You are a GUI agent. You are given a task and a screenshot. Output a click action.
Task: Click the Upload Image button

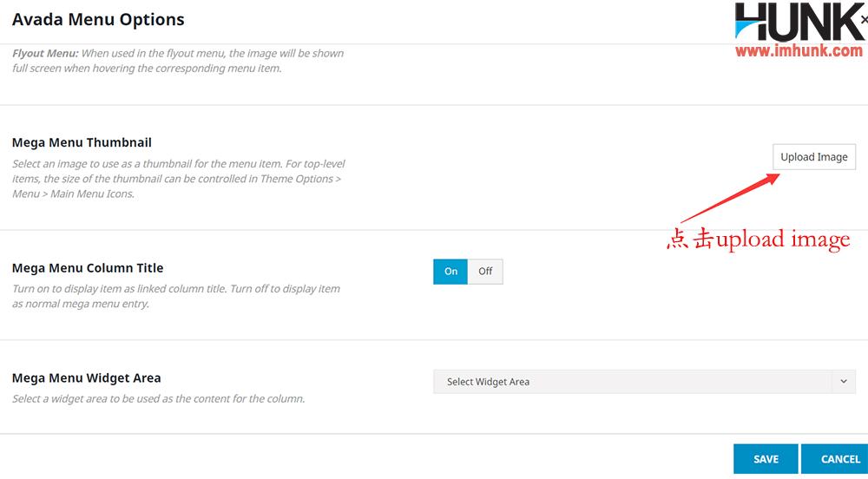tap(814, 157)
